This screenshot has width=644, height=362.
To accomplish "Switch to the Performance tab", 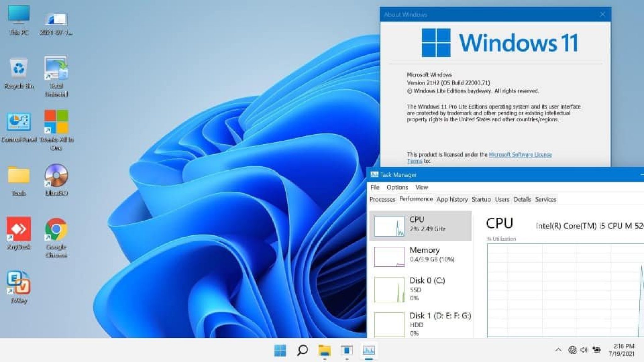I will point(416,199).
